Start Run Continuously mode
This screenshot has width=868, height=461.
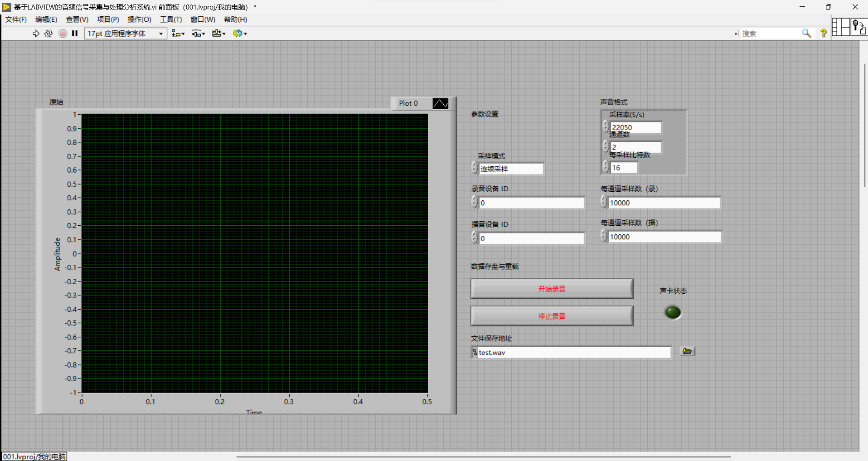48,34
